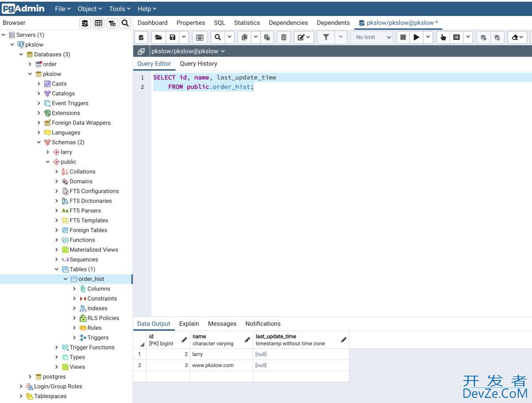
Task: Click pencil icon in name column header
Action: point(247,340)
